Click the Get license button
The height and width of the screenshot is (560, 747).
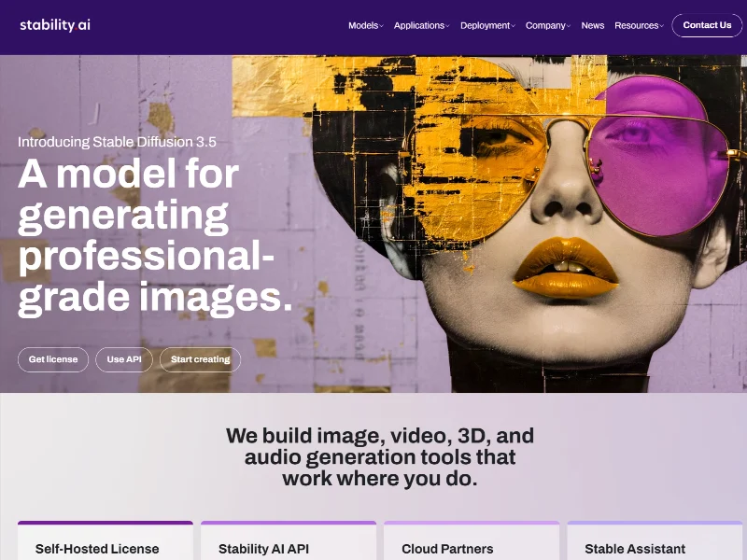[53, 359]
